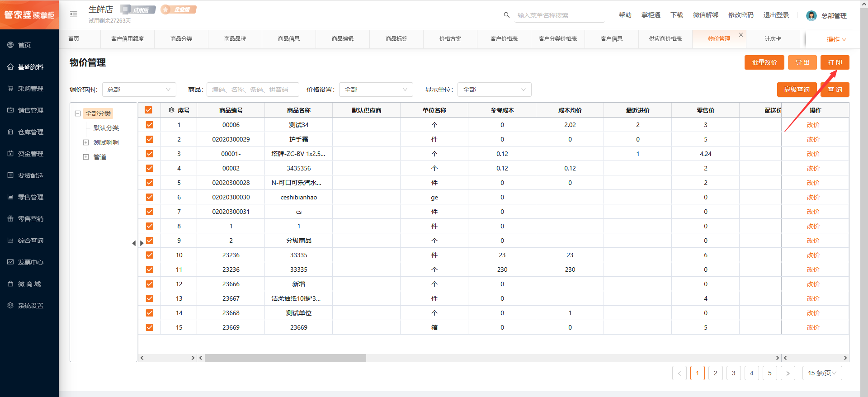Screen dimensions: 868x397
Task: Click the 系统设置 gear icon in the sidebar
Action: coord(10,305)
